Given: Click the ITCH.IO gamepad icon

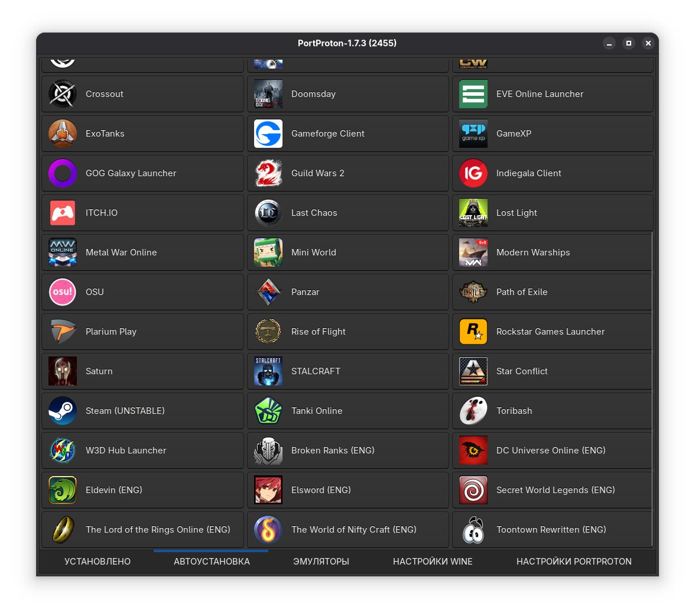Looking at the screenshot, I should tap(63, 213).
